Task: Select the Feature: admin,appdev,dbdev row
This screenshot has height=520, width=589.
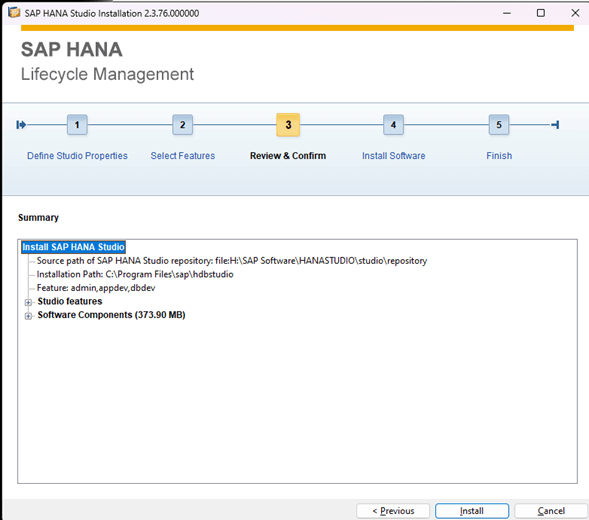Action: click(x=96, y=288)
